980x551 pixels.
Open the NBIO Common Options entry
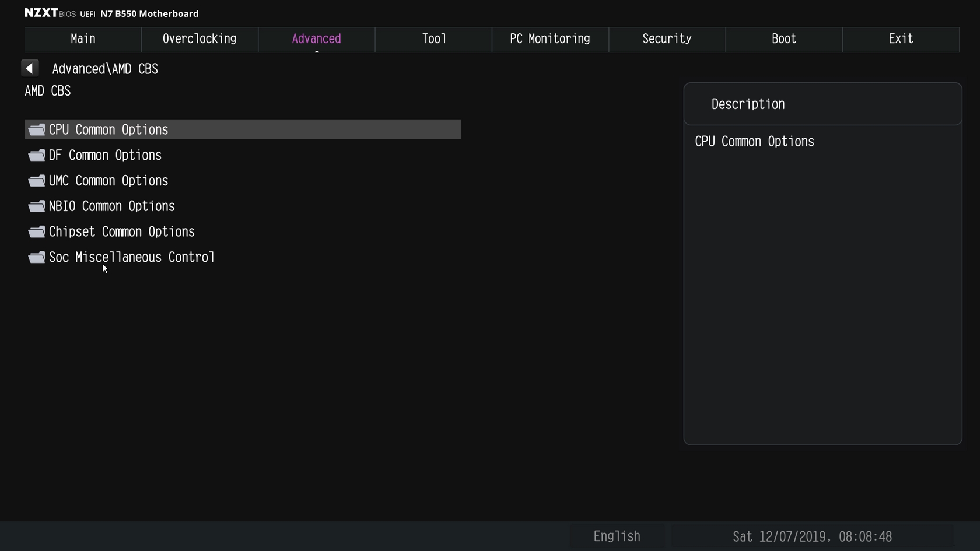243,206
